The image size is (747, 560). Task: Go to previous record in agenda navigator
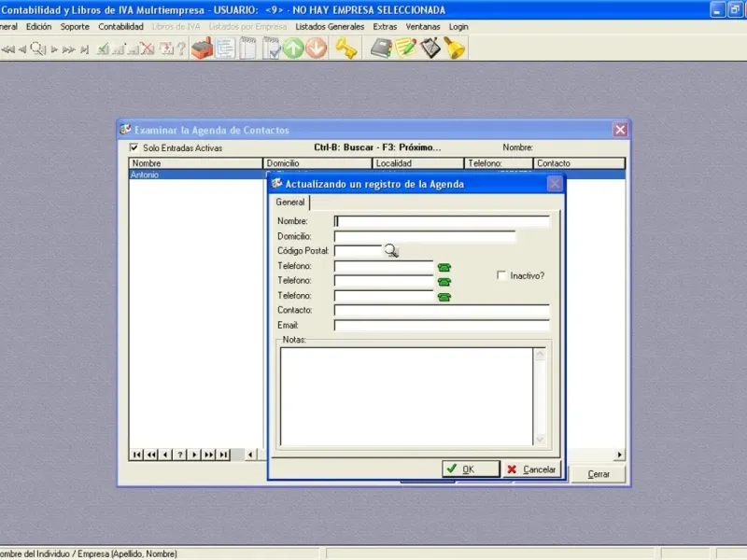click(165, 455)
